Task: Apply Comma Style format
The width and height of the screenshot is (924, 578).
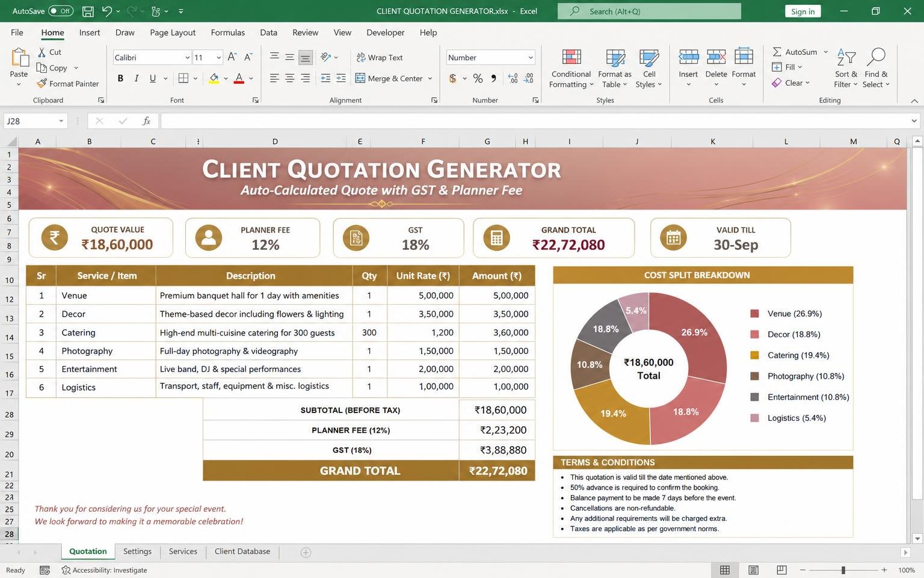Action: click(x=494, y=78)
